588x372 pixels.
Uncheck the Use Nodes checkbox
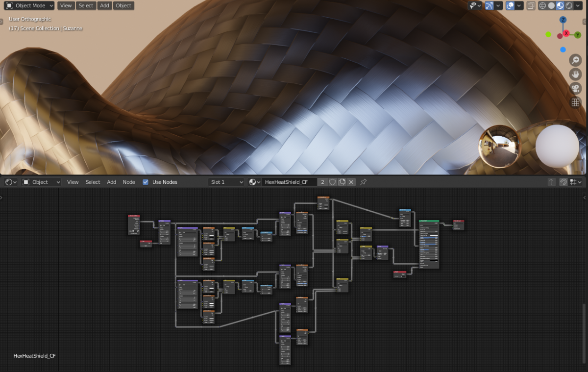coord(146,182)
